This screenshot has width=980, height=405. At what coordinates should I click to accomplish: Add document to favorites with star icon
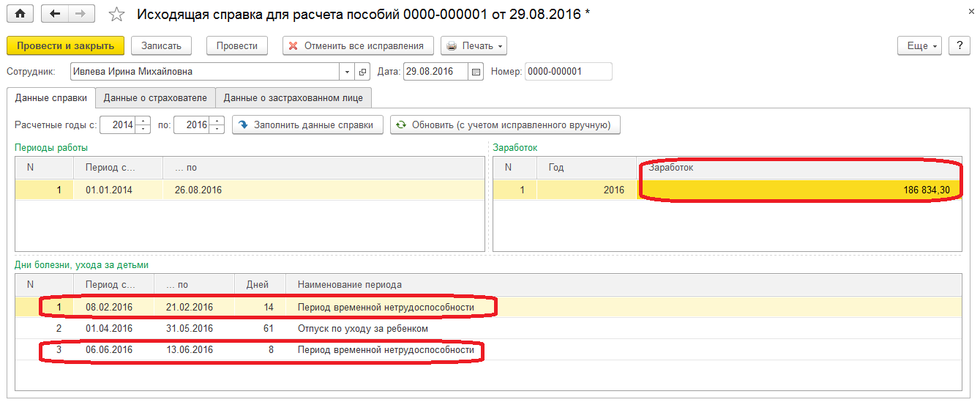click(x=116, y=14)
